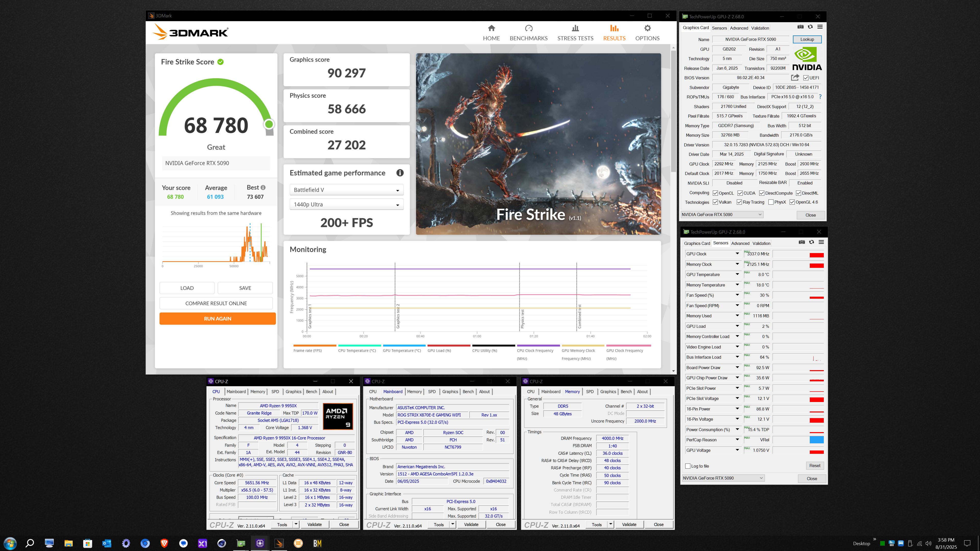Open File Explorer from the taskbar
This screenshot has width=980, height=551.
tap(68, 543)
